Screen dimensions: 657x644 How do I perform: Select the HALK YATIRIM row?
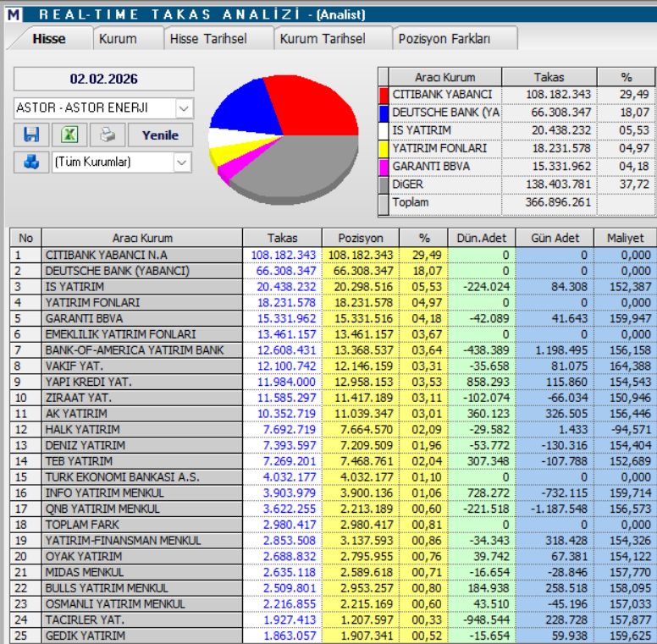333,430
